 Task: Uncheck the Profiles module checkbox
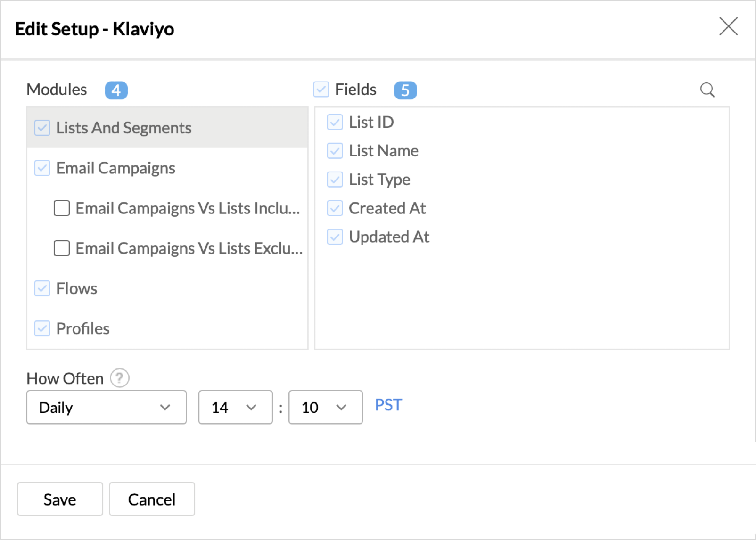tap(42, 328)
